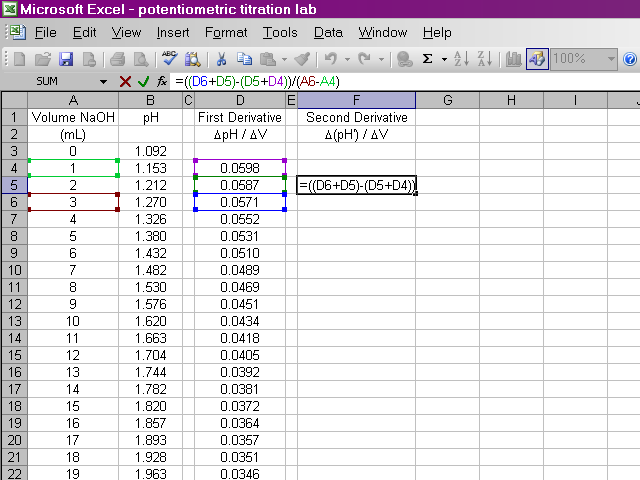Click the Undo arrow icon

point(331,60)
